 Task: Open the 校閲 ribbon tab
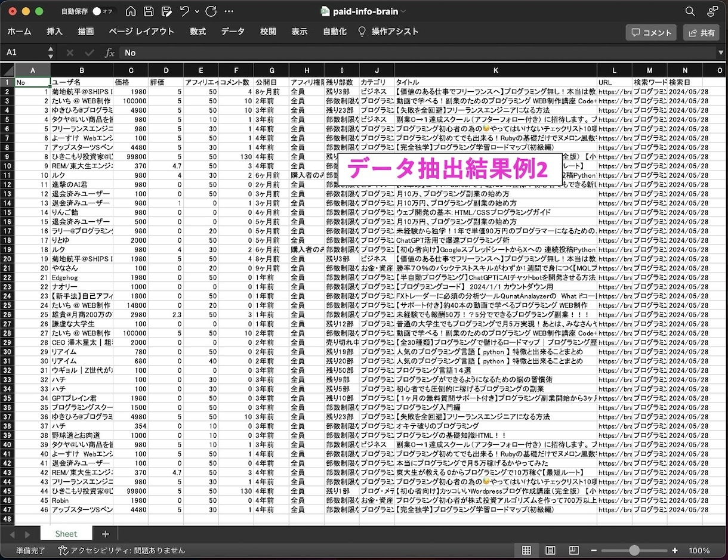[x=268, y=32]
